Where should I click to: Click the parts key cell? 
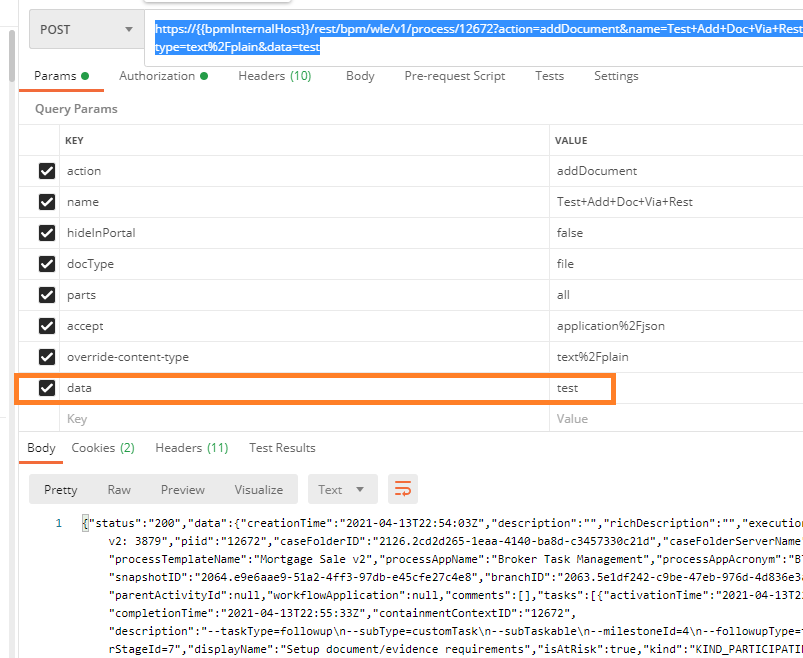coord(304,295)
